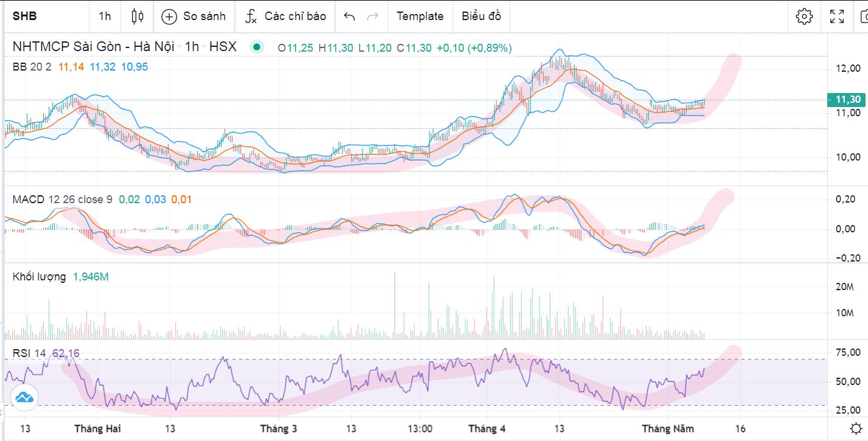The height and width of the screenshot is (441, 868).
Task: Click the Các chỉ báo label
Action: click(x=295, y=16)
